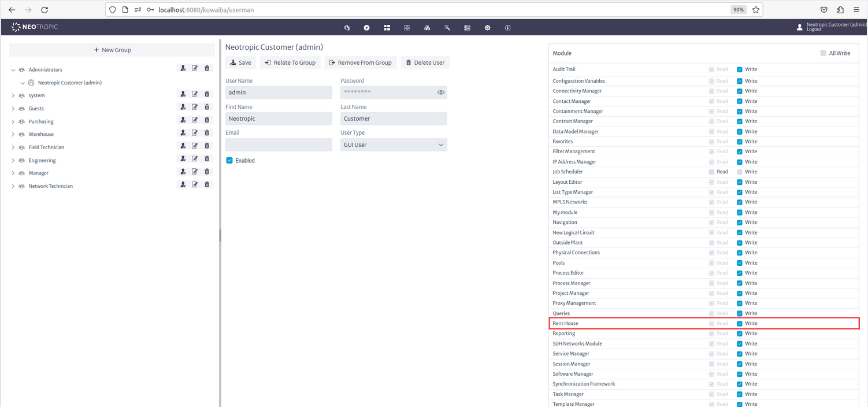Disable Write permission for Audit Trail

pyautogui.click(x=739, y=69)
